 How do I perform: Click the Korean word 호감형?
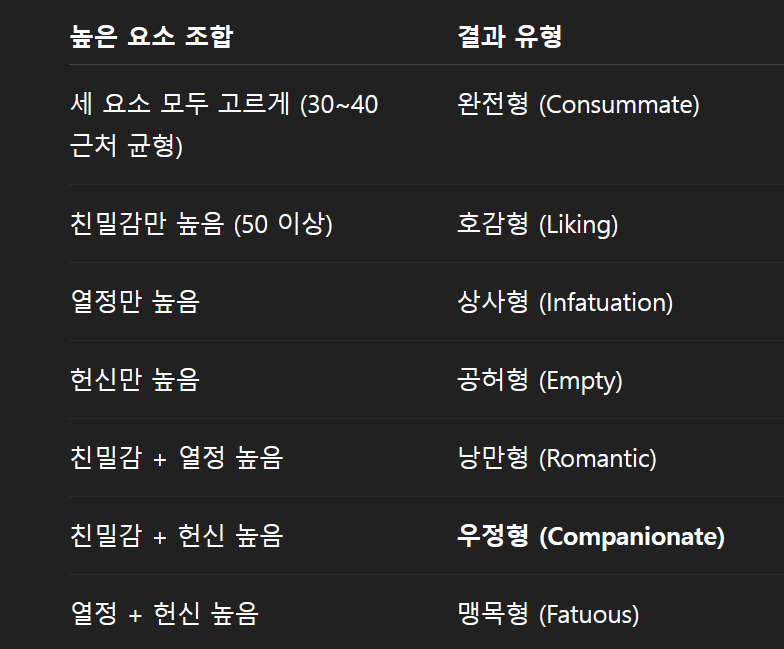coord(492,224)
